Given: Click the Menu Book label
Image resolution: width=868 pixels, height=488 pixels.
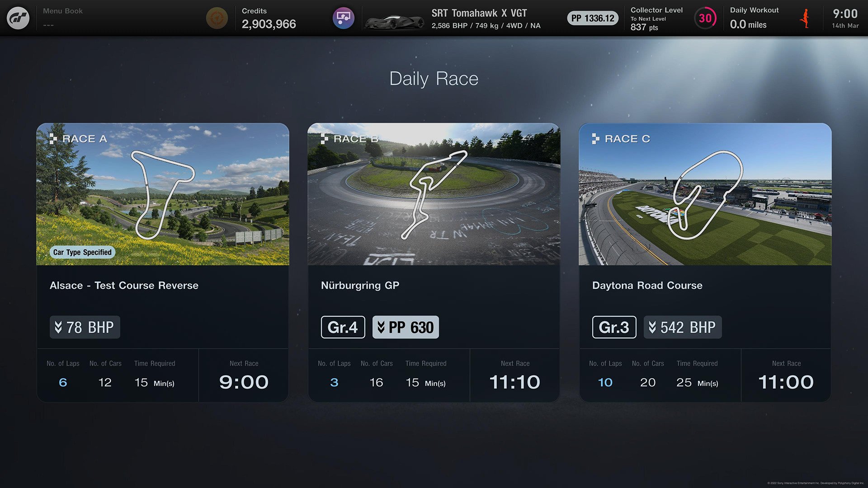Looking at the screenshot, I should [63, 11].
